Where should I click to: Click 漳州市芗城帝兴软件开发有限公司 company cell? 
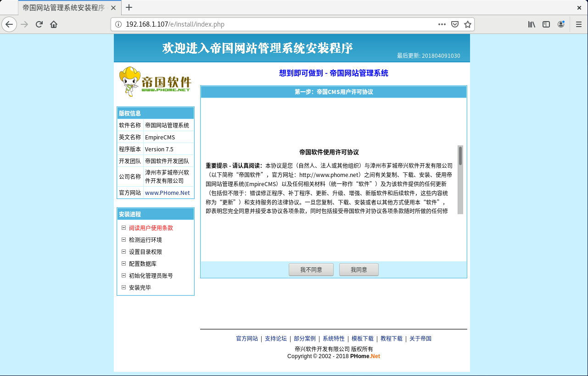pos(168,177)
